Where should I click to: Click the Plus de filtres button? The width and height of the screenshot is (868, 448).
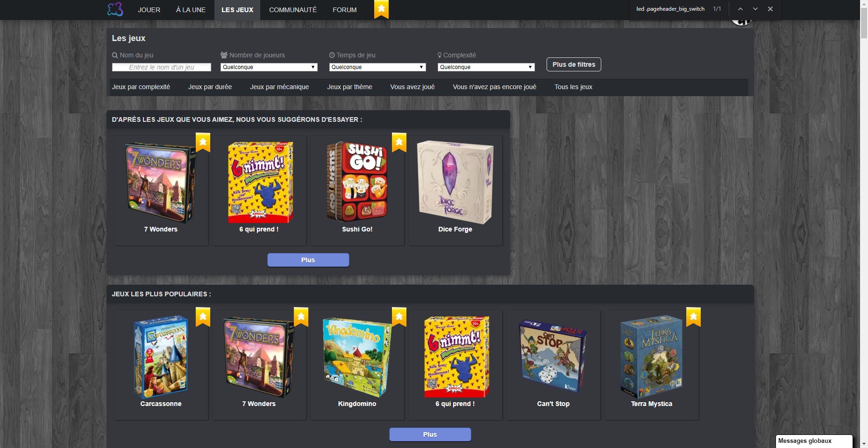point(574,64)
